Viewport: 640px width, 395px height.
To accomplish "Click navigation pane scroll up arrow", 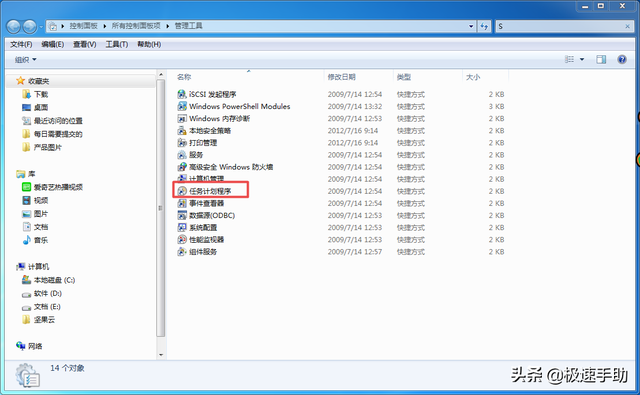I will pyautogui.click(x=161, y=75).
